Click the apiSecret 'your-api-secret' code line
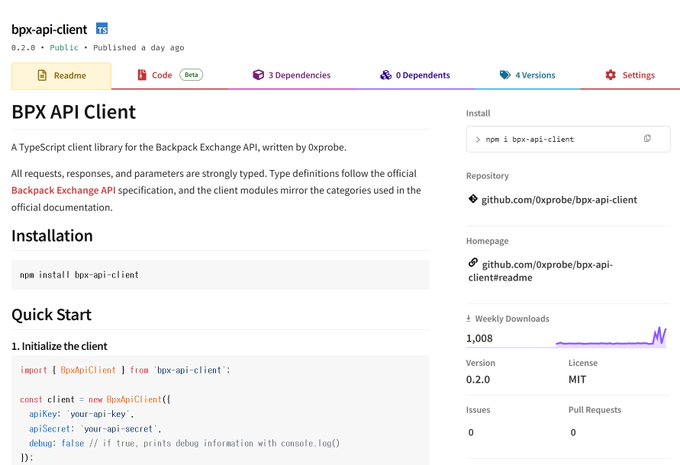Image resolution: width=680 pixels, height=465 pixels. click(x=95, y=429)
